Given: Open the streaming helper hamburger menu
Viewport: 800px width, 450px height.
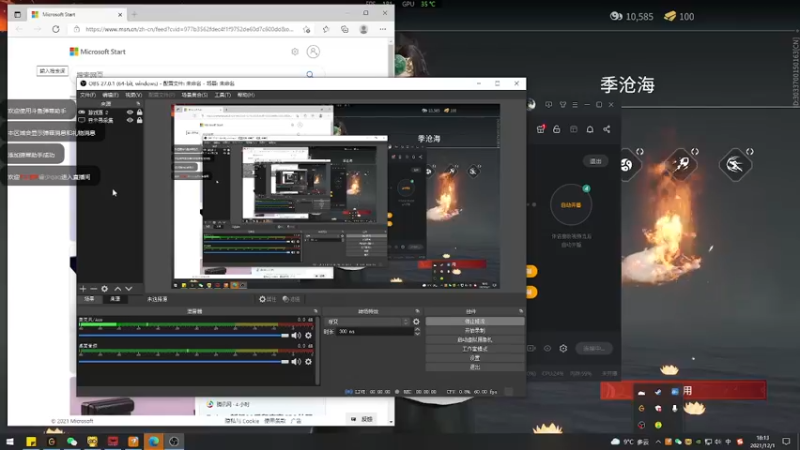Looking at the screenshot, I should (575, 105).
